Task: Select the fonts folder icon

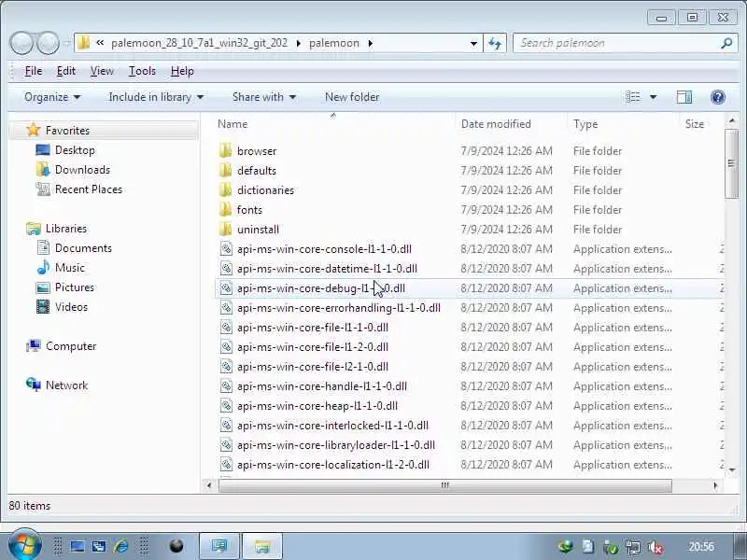Action: [x=225, y=209]
